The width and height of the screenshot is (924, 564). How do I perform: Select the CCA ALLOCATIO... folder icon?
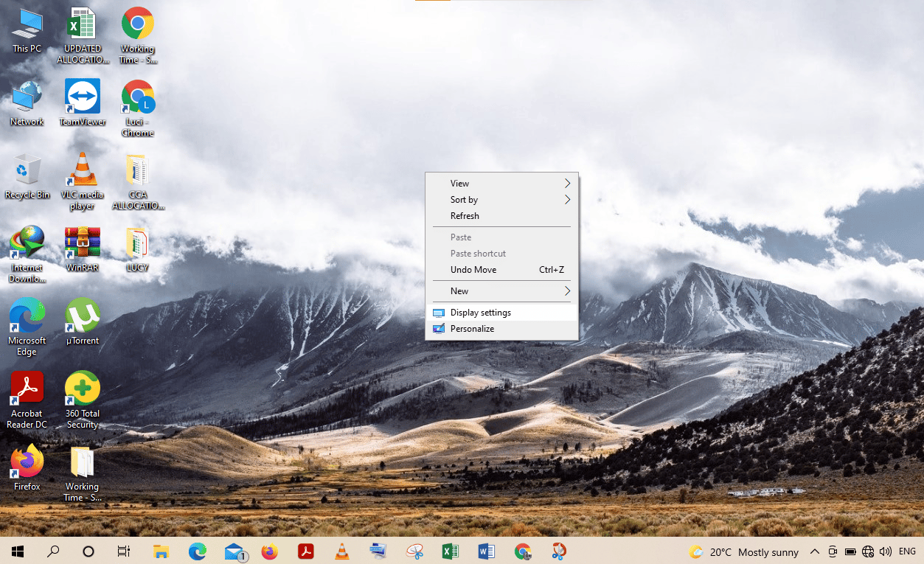pos(138,181)
